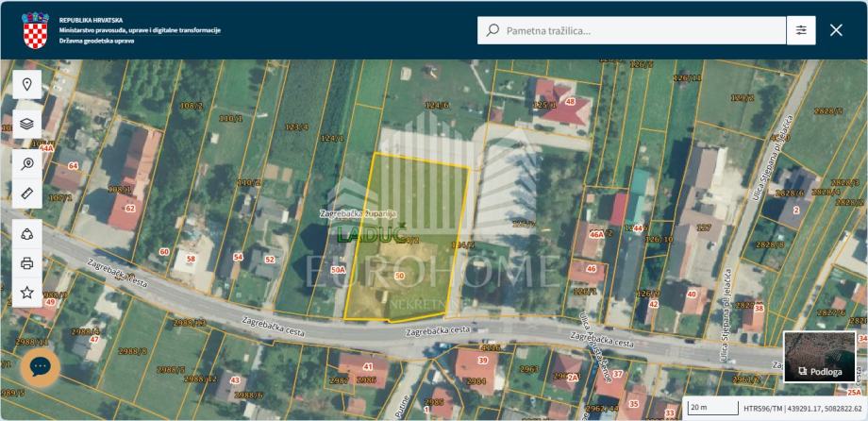Click house number 47 label
Screen dimensions: 868x421
(x=94, y=340)
